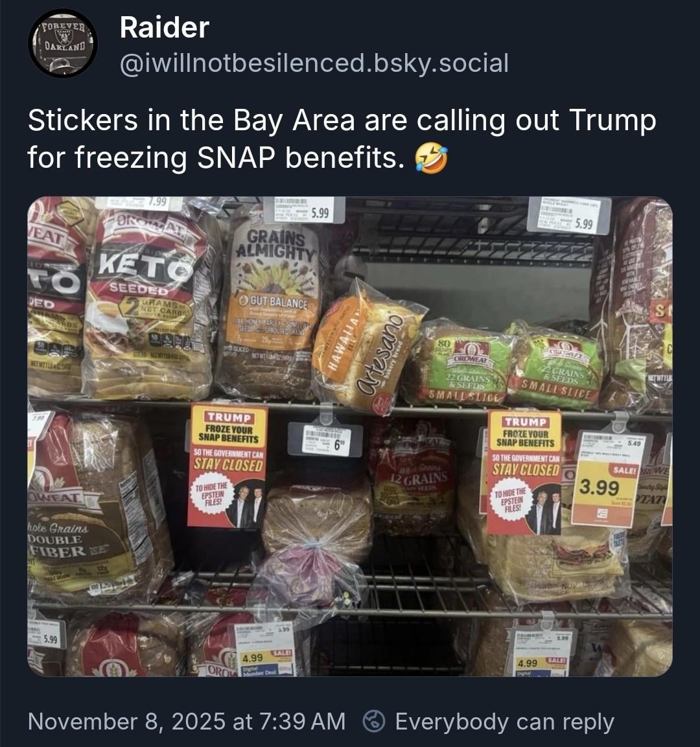Image resolution: width=700 pixels, height=747 pixels.
Task: Open the 'Everybody can reply' setting
Action: [x=504, y=721]
